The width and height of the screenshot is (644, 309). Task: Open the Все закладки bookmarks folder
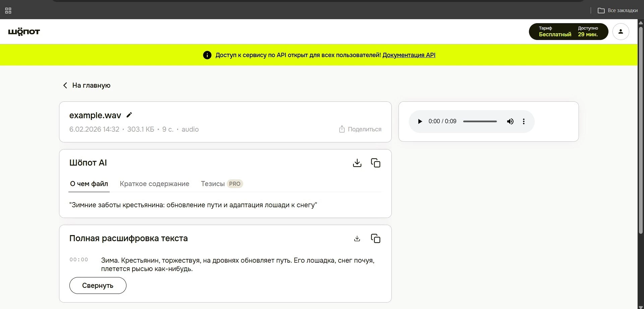point(618,11)
